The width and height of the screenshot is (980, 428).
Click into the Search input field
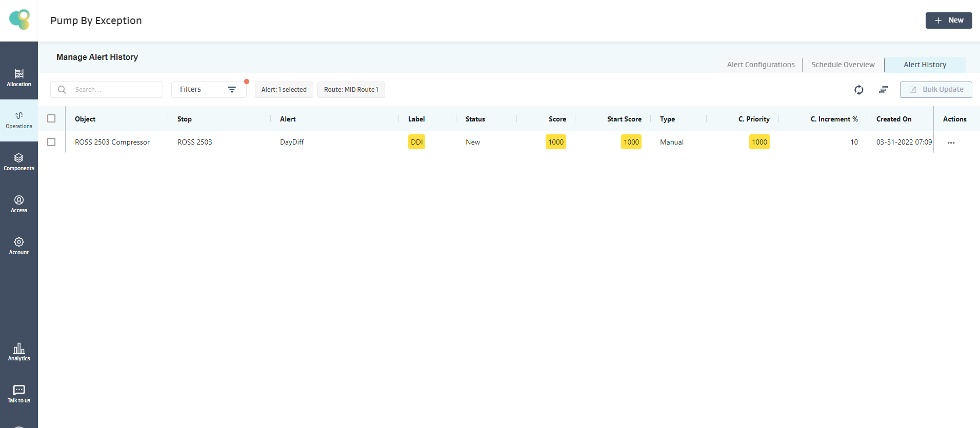(115, 90)
